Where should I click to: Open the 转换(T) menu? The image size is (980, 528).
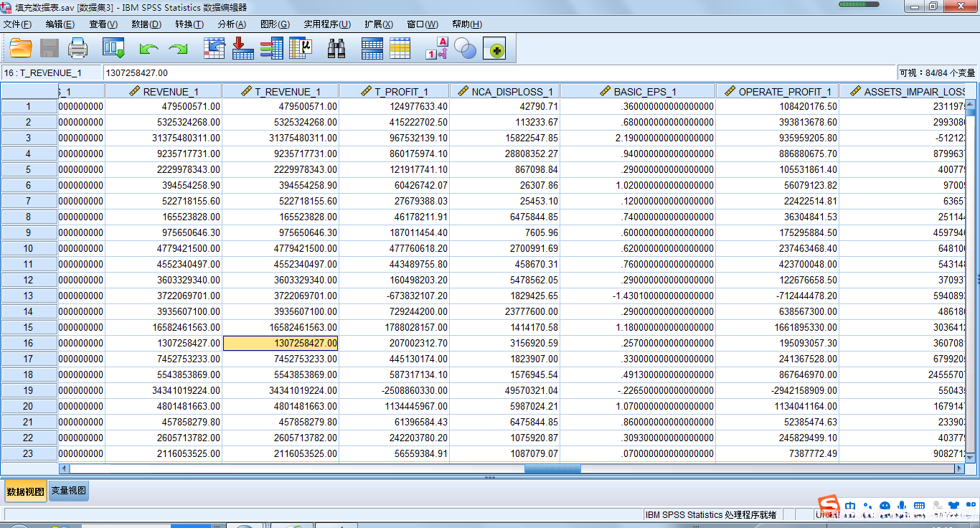(189, 24)
